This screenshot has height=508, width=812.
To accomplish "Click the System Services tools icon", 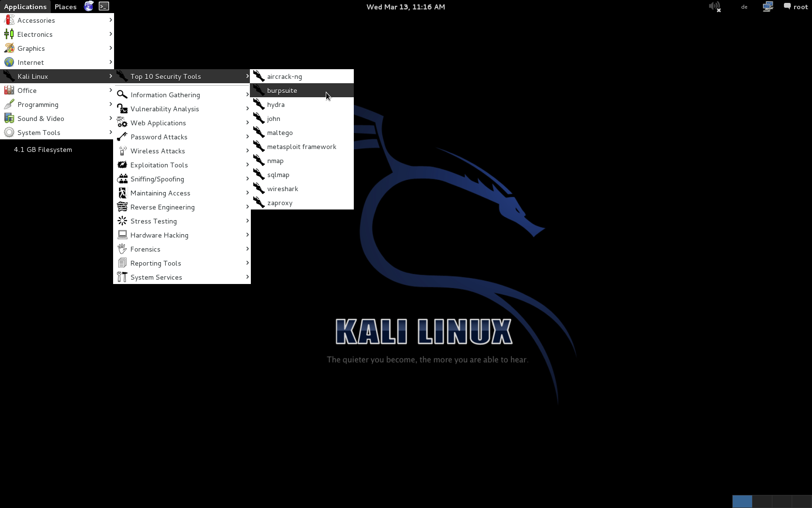I will 122,277.
